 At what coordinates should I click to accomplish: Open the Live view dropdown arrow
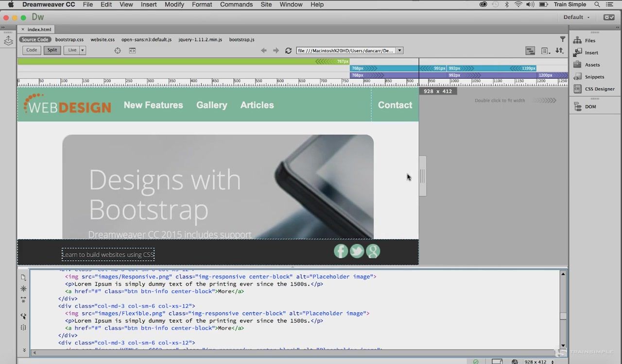(83, 50)
